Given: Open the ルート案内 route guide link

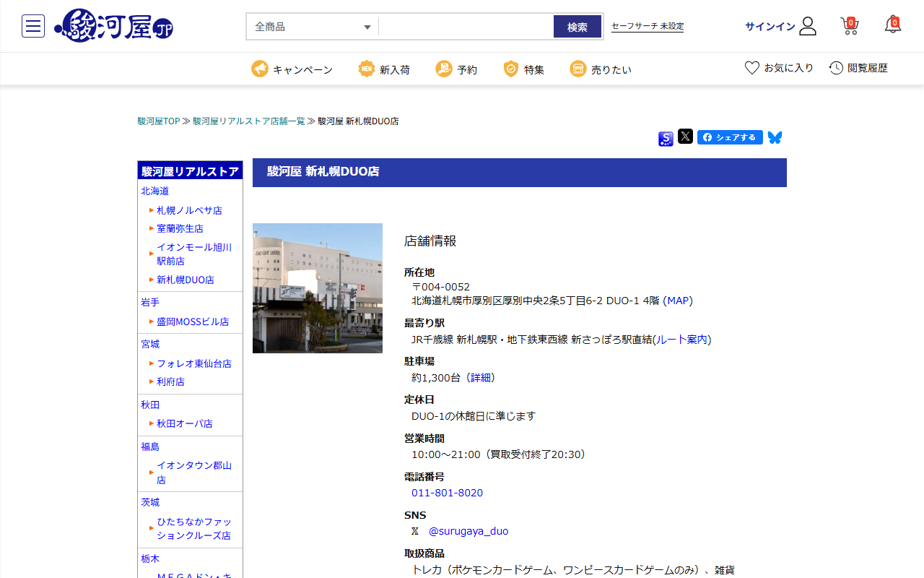Looking at the screenshot, I should (x=682, y=340).
